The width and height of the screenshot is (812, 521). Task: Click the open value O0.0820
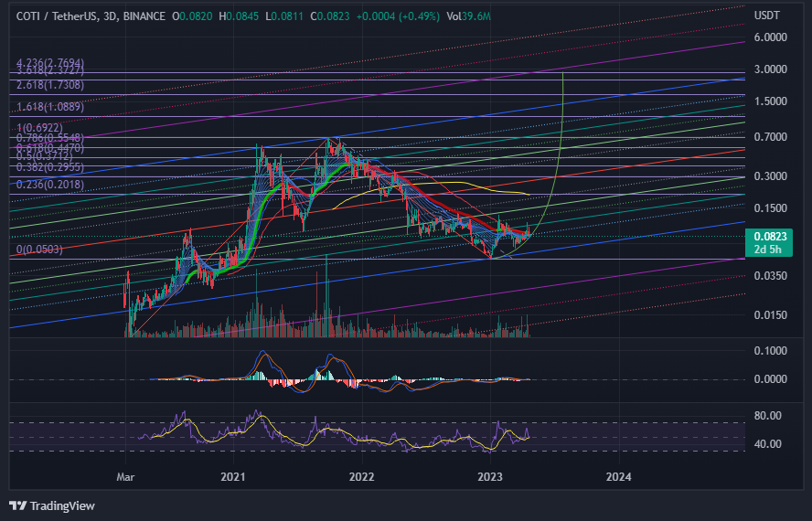192,16
